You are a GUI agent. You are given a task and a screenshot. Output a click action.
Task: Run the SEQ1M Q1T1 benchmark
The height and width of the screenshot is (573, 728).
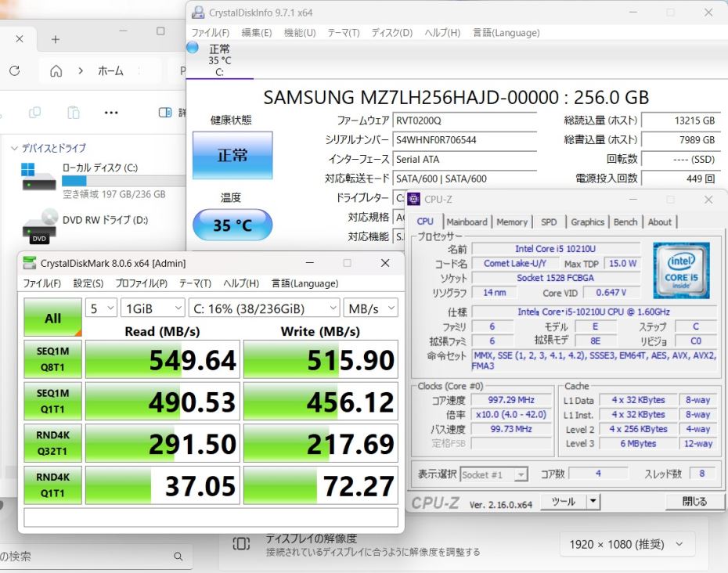[53, 402]
